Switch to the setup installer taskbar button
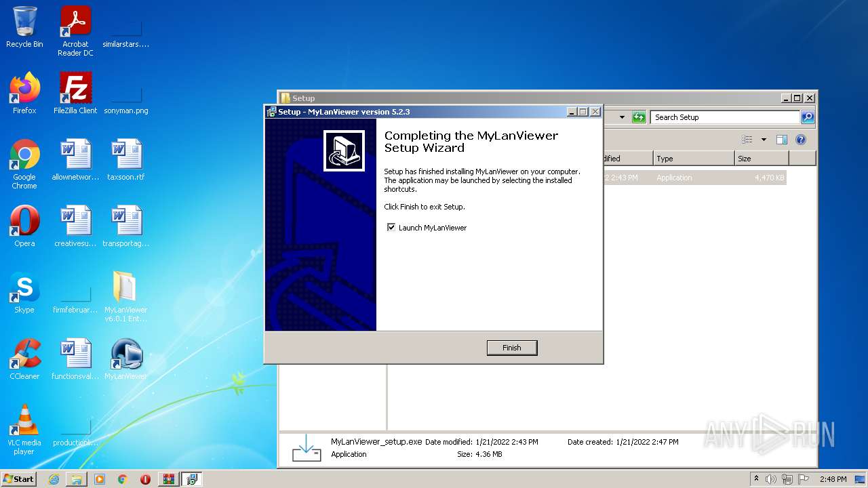 pyautogui.click(x=192, y=479)
